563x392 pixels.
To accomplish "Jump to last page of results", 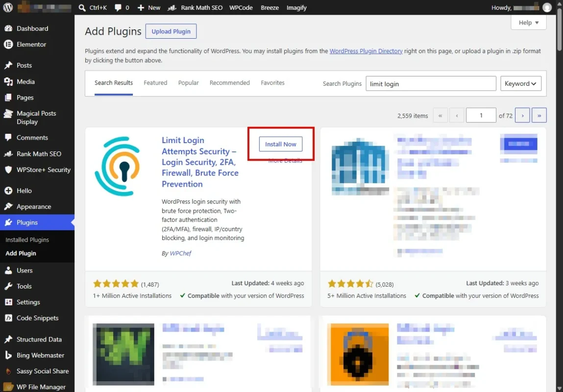I will 539,115.
